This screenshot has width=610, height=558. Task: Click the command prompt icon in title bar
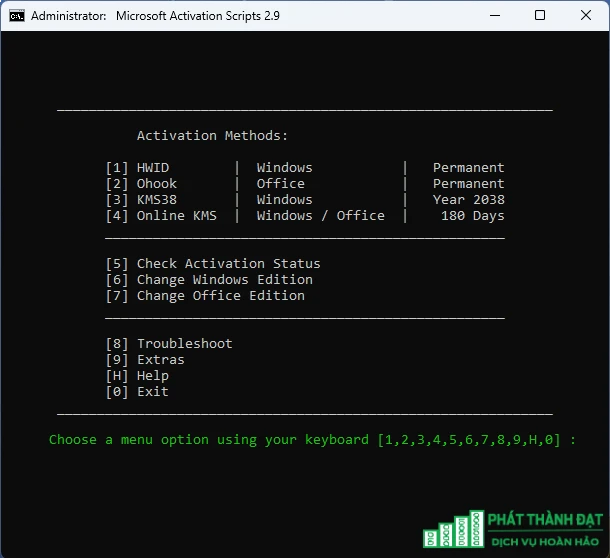pos(17,16)
